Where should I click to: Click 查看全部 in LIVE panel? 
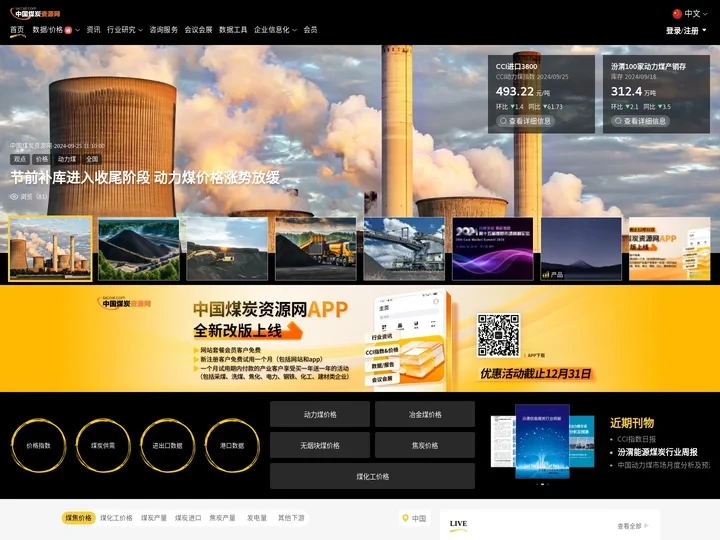(x=629, y=526)
